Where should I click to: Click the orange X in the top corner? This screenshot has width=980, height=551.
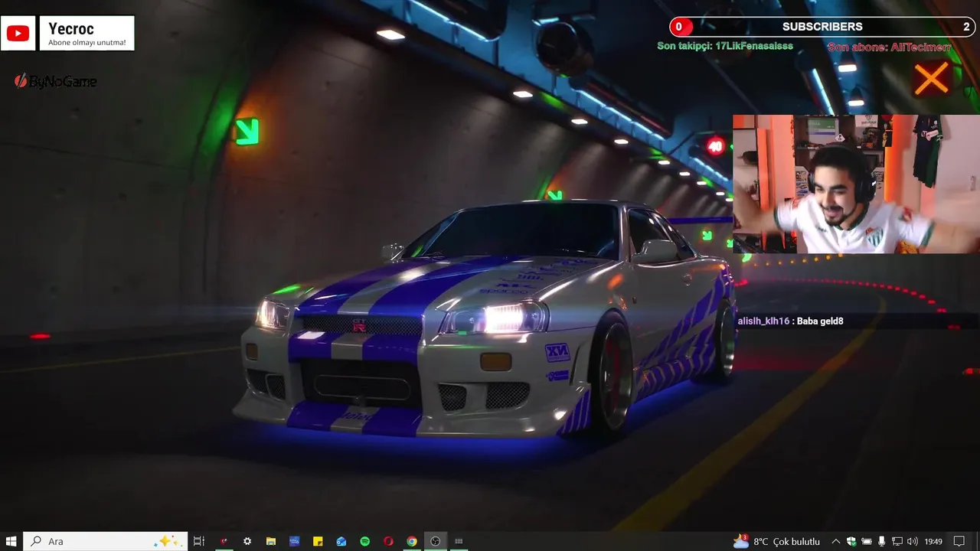[x=931, y=78]
